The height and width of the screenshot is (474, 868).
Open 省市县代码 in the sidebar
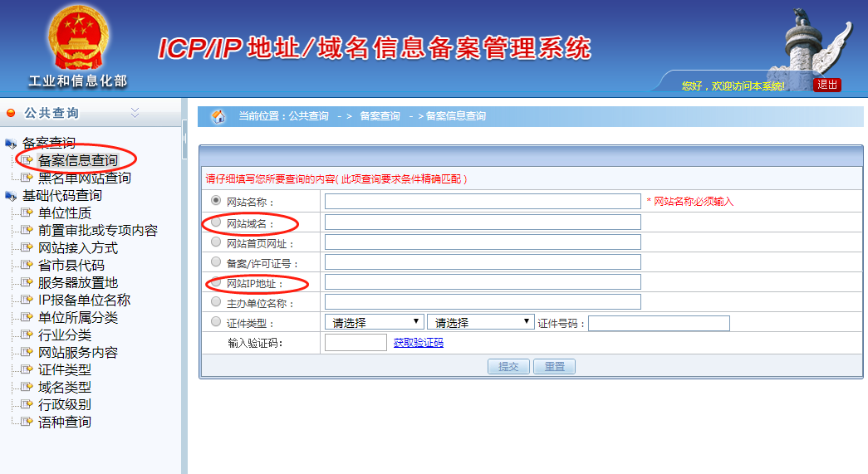(x=71, y=265)
